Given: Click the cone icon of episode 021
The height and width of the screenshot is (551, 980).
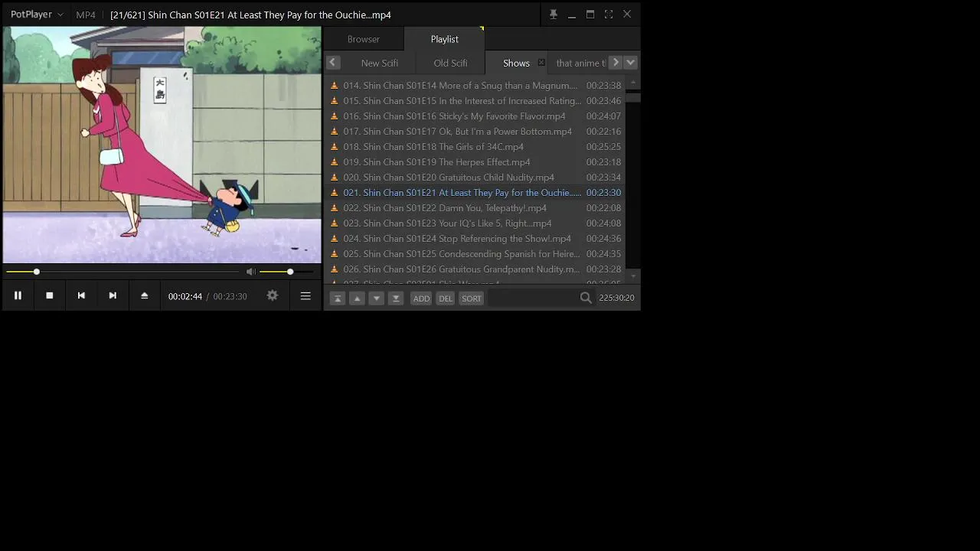Looking at the screenshot, I should point(334,193).
